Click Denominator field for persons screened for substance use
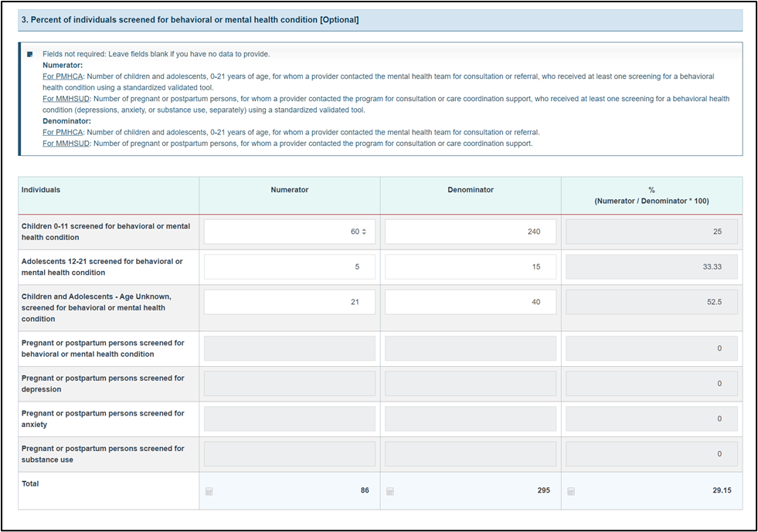The height and width of the screenshot is (532, 758). [x=471, y=454]
